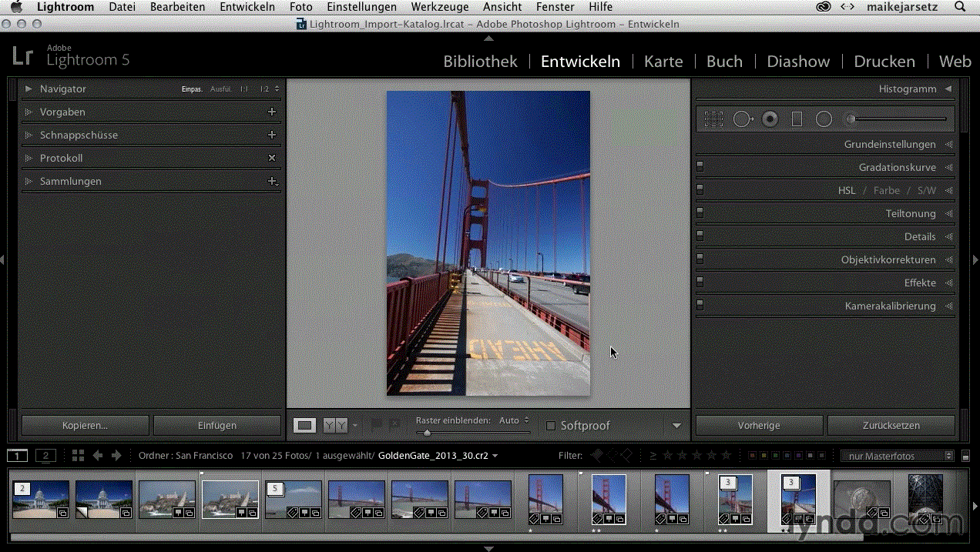Toggle Effekte panel on/off switch
The width and height of the screenshot is (980, 552).
(x=700, y=282)
